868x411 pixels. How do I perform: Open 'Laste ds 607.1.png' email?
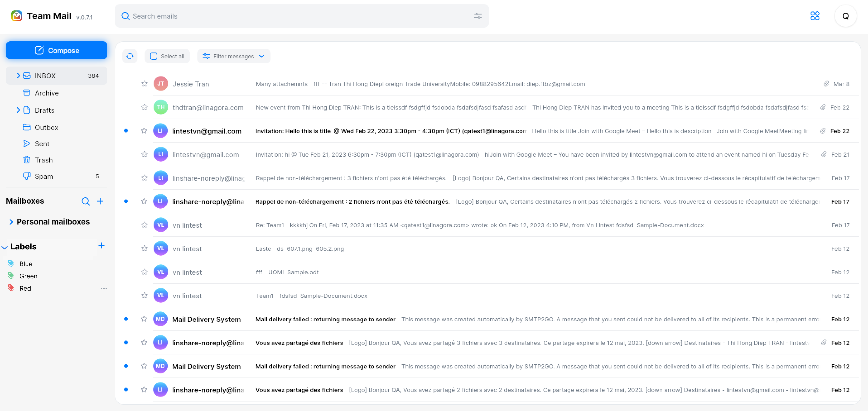[x=488, y=249]
